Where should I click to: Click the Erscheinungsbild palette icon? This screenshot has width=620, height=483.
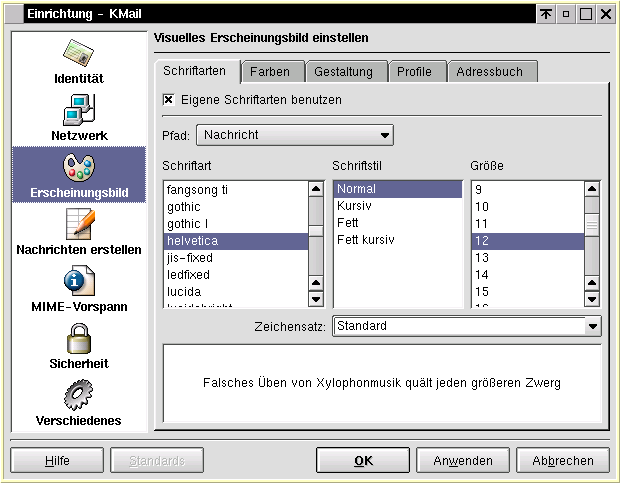pos(79,166)
